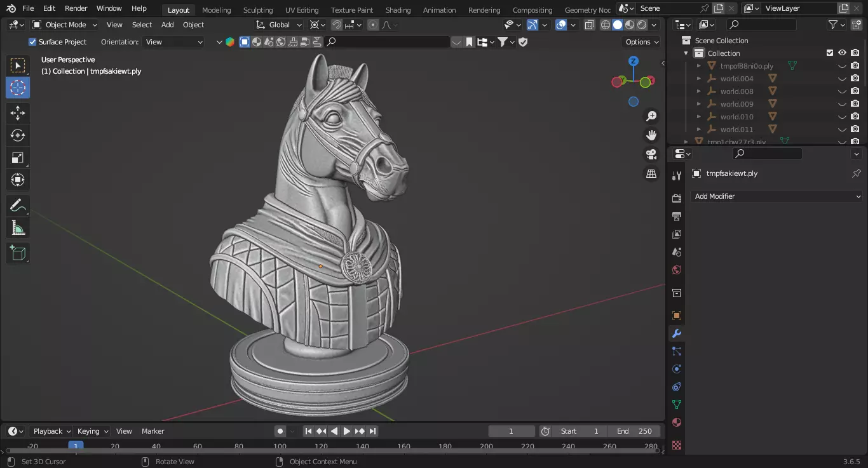This screenshot has height=468, width=868.
Task: Click Keying in the timeline
Action: 92,431
